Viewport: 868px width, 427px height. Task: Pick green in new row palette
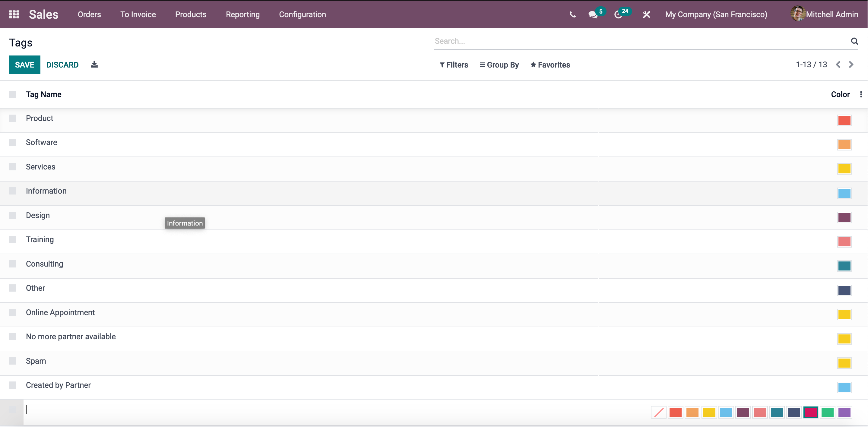click(x=827, y=412)
